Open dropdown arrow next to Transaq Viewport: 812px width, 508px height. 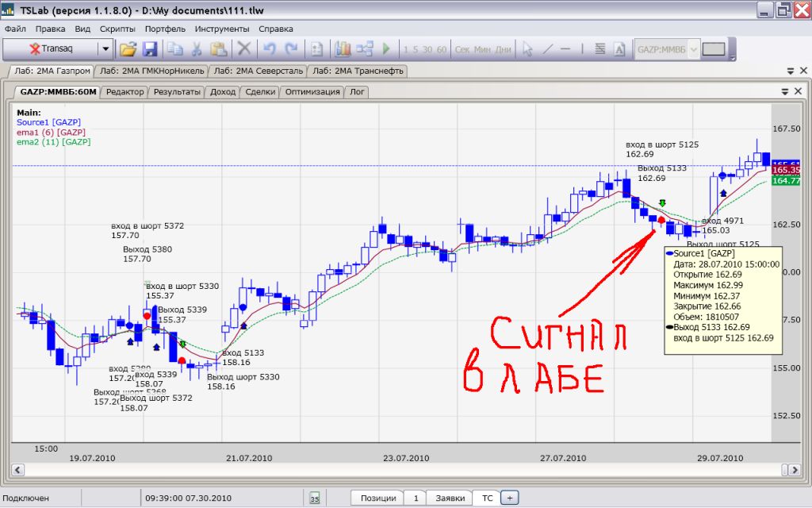[x=105, y=49]
